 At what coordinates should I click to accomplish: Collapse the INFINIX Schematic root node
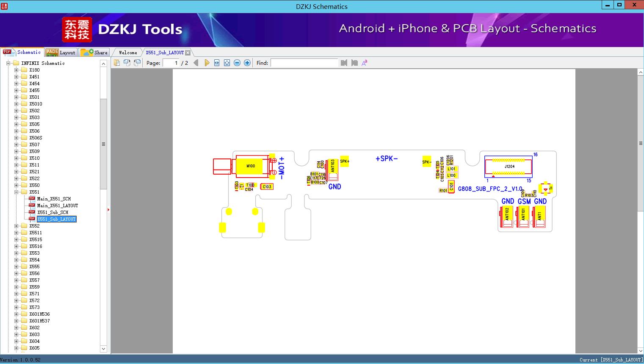pyautogui.click(x=8, y=63)
